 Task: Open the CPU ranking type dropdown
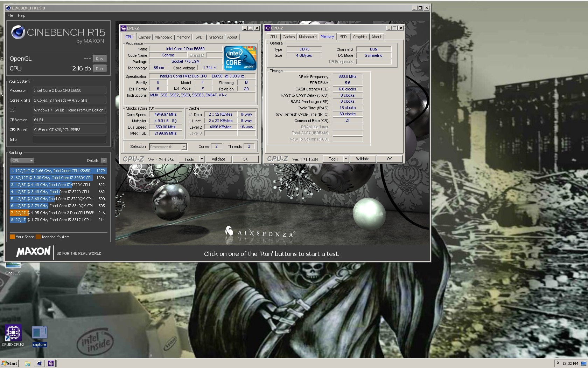[22, 161]
